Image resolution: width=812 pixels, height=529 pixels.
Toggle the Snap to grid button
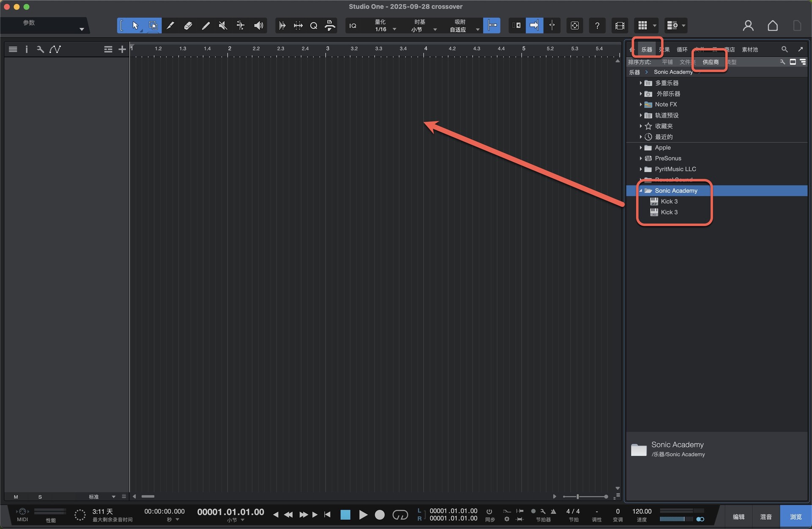[492, 26]
